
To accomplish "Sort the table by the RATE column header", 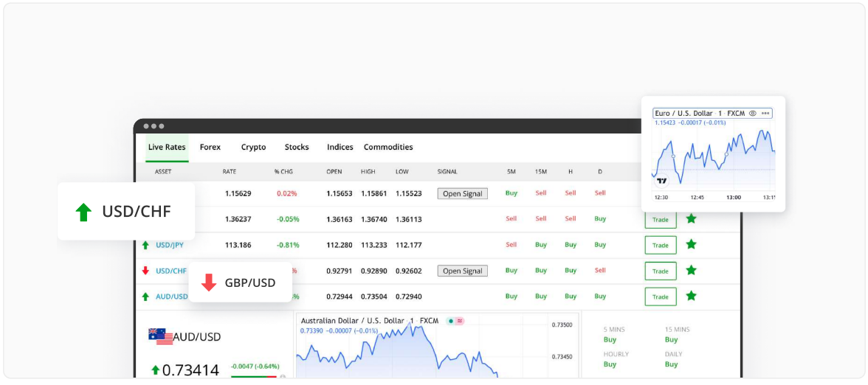I will [230, 172].
